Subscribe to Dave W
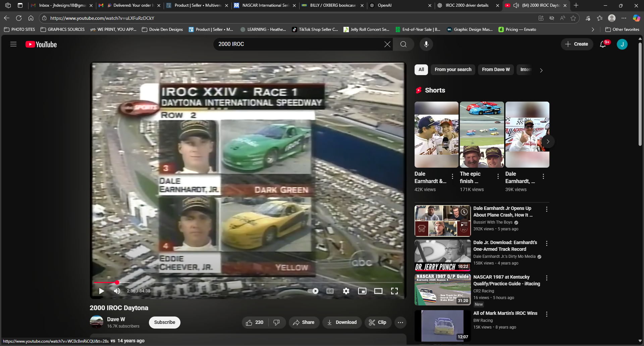The width and height of the screenshot is (644, 346). (x=165, y=323)
